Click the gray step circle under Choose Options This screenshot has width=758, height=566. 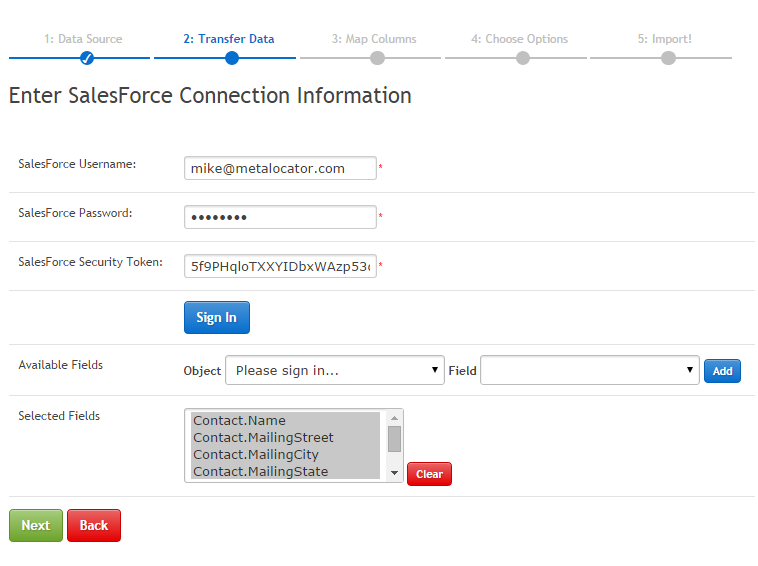point(523,58)
